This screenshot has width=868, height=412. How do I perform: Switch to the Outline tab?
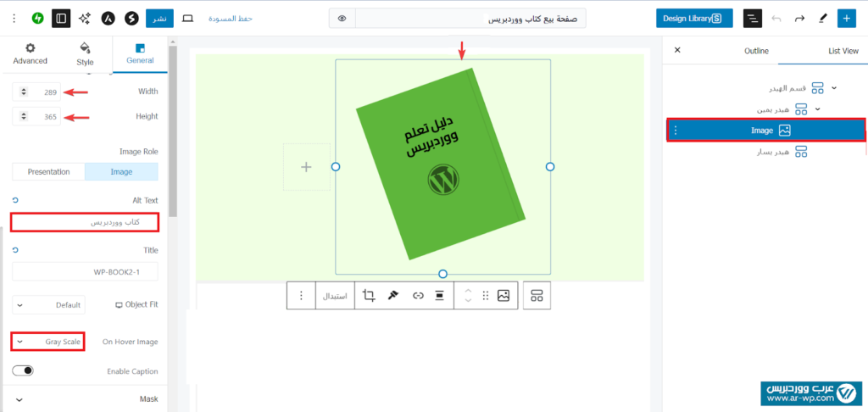756,51
